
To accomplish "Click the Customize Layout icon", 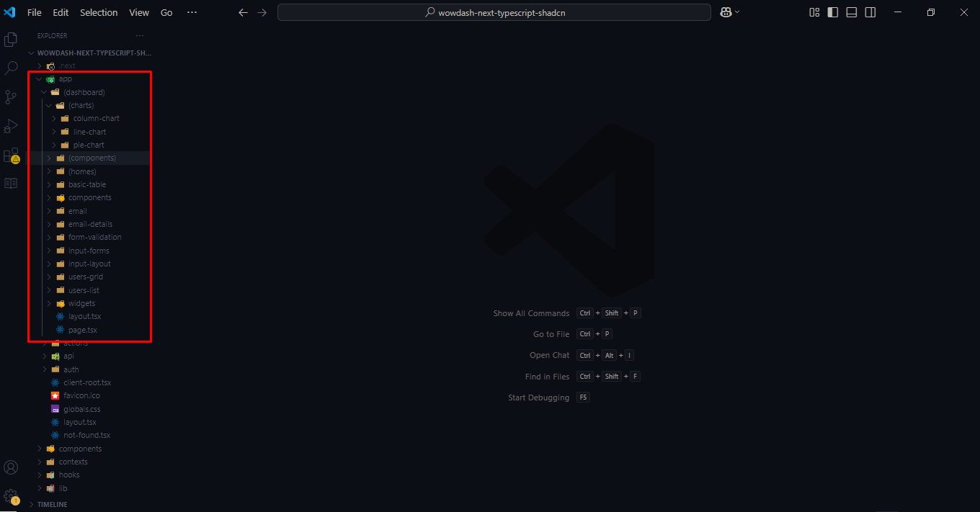I will coord(814,12).
